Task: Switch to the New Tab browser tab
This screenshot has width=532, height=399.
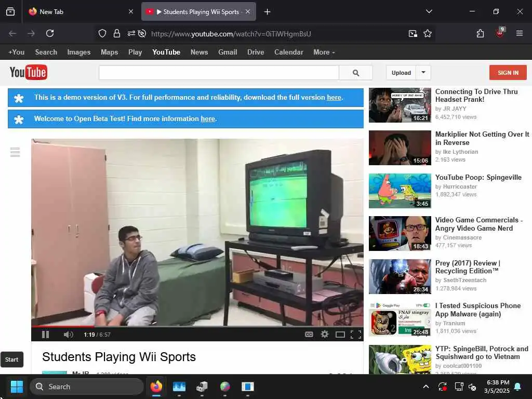Action: click(82, 12)
